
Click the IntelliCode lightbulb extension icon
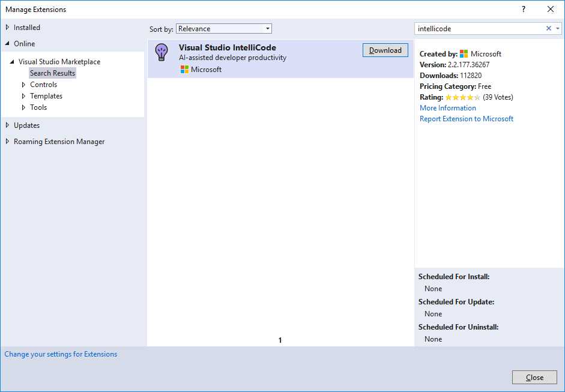point(161,53)
